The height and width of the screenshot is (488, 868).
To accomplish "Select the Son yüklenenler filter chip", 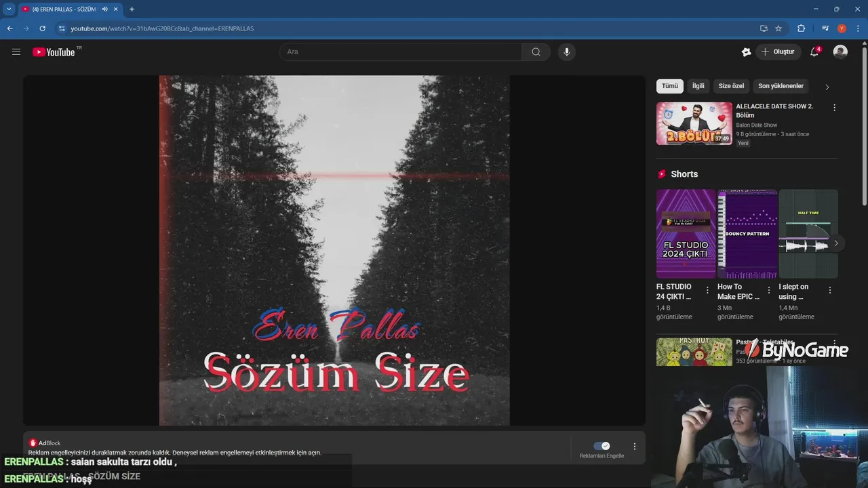I will tap(781, 86).
